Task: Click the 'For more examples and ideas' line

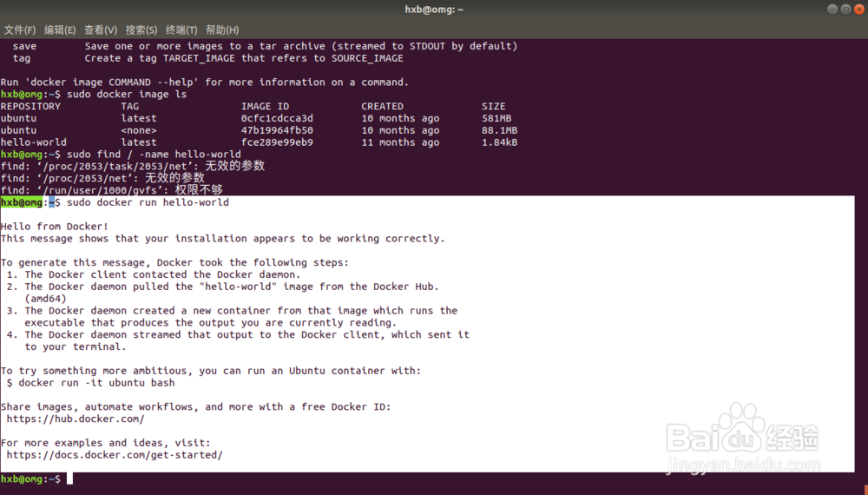Action: pyautogui.click(x=106, y=442)
